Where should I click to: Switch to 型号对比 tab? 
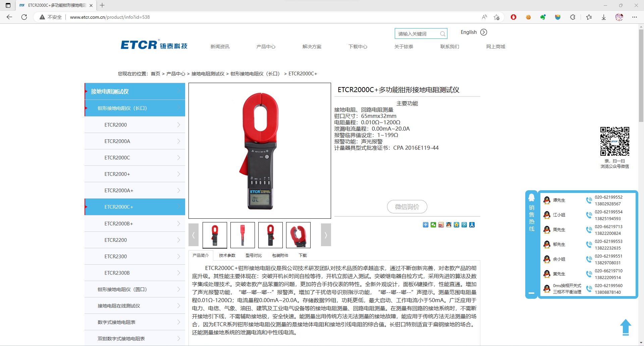pos(254,256)
